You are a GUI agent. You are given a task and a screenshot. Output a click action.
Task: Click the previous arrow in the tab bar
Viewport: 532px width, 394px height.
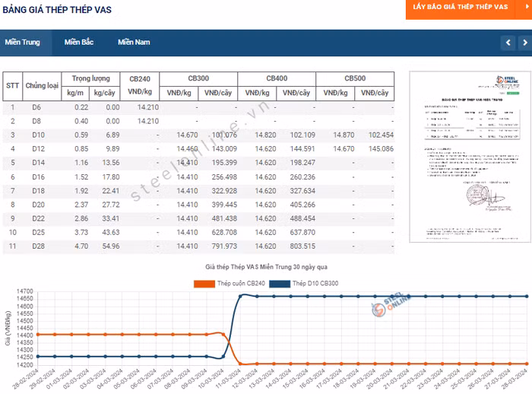coord(508,43)
